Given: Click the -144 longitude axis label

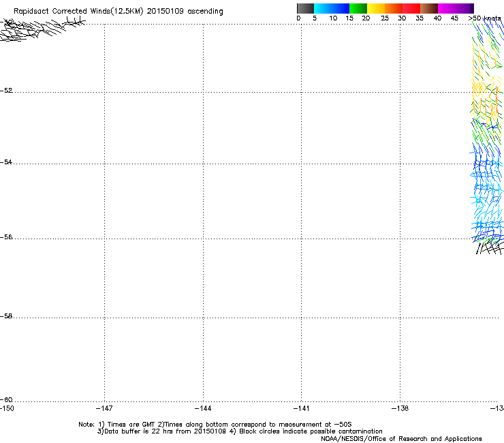Looking at the screenshot, I should pos(203,408).
